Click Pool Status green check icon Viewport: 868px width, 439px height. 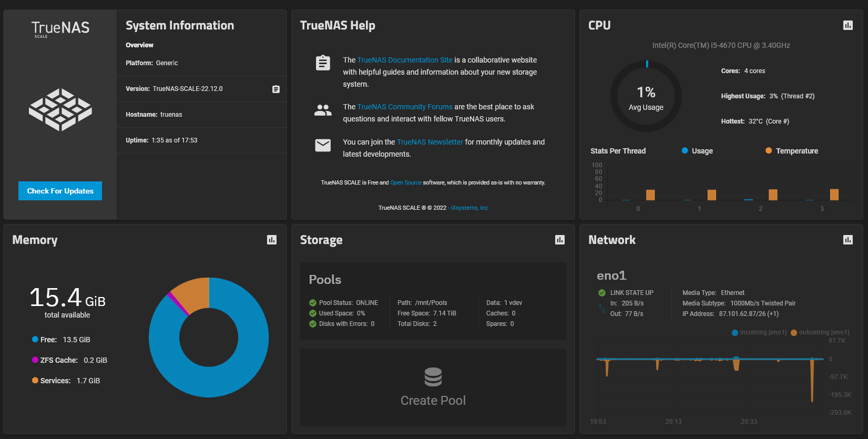(x=313, y=303)
